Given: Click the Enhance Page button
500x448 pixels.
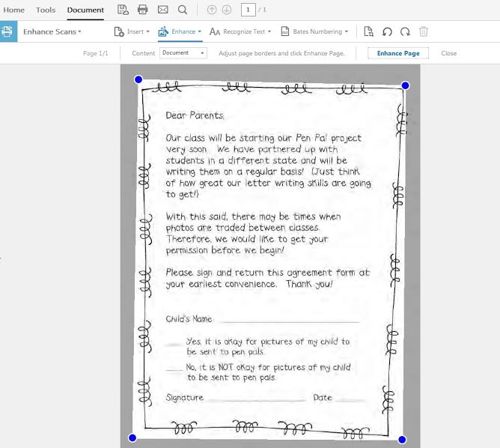Looking at the screenshot, I should [x=398, y=53].
